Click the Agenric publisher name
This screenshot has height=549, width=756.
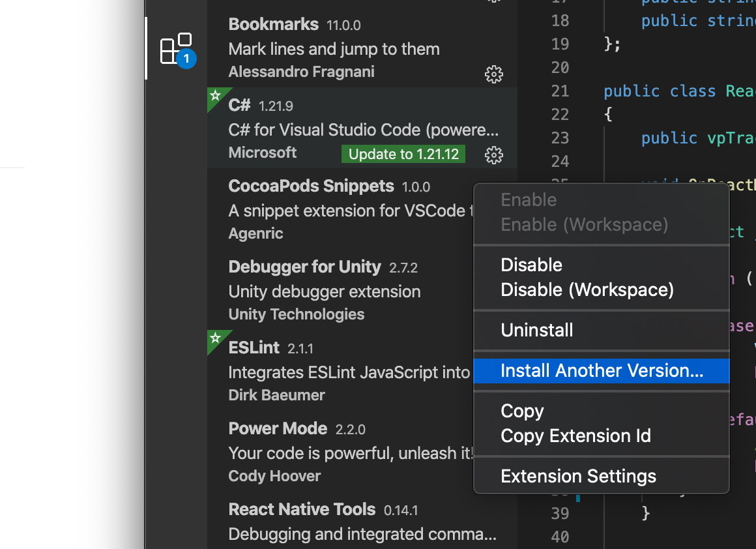(255, 233)
